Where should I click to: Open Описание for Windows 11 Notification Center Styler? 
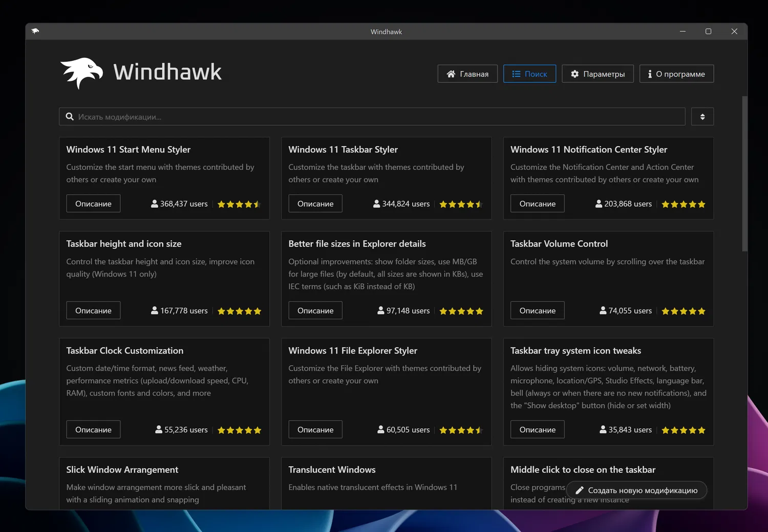click(x=538, y=204)
